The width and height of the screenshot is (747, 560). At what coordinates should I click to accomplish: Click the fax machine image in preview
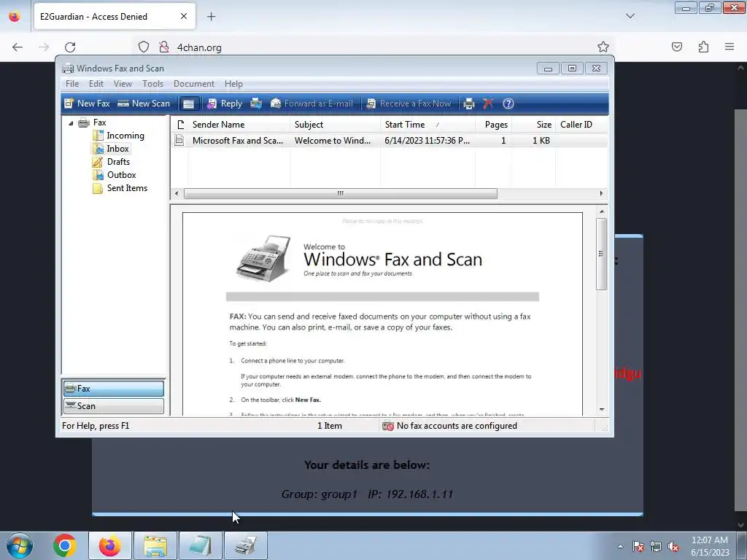click(263, 258)
